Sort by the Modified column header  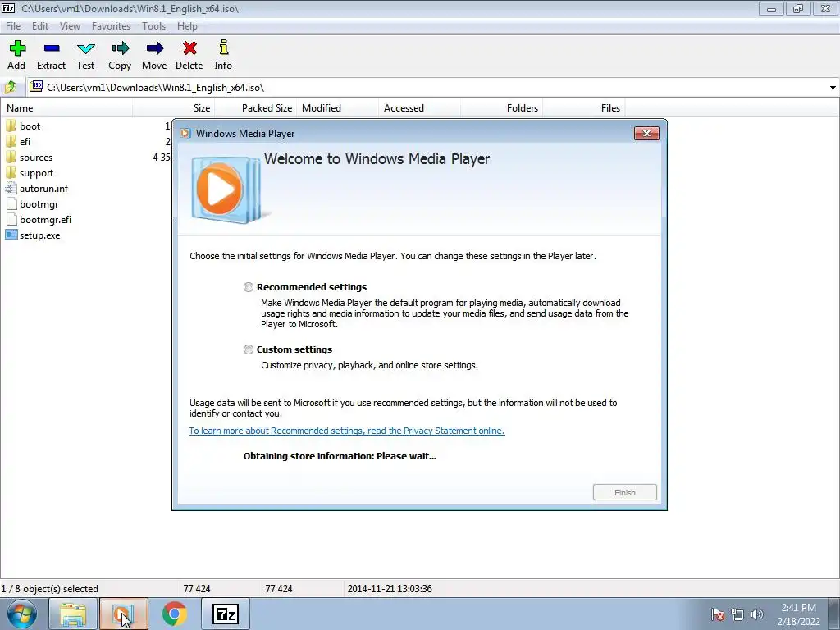(337, 107)
